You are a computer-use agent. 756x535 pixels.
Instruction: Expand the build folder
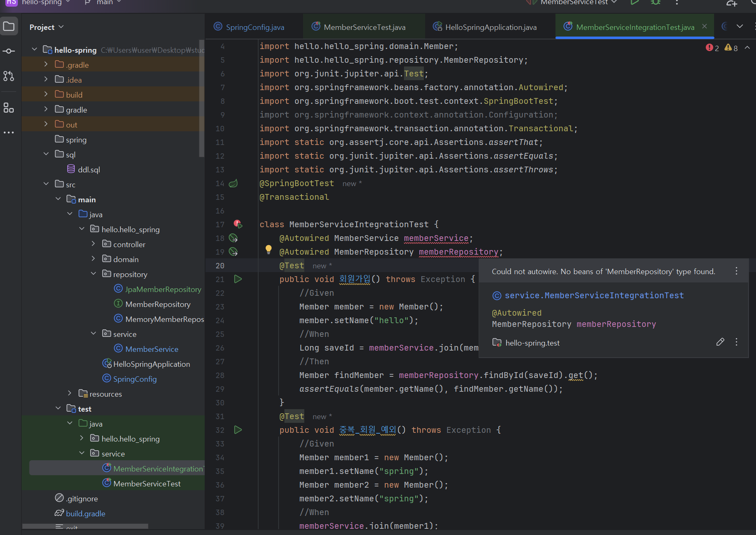click(x=46, y=94)
